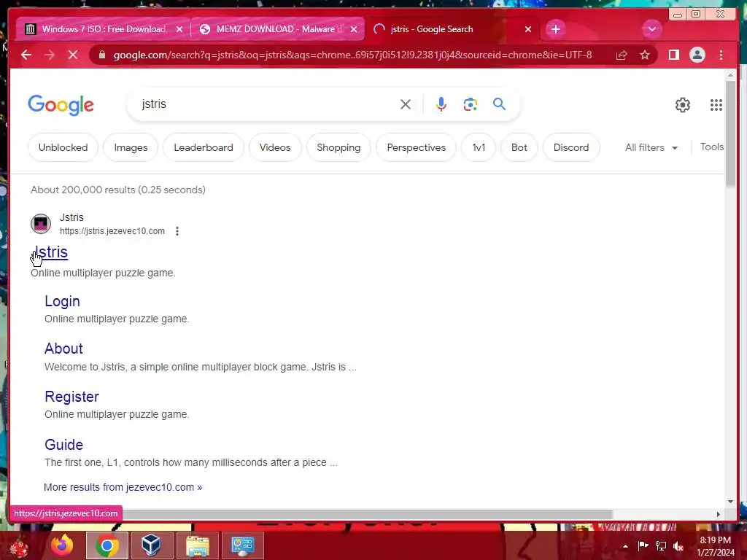Apply the 1v1 filter chip
The height and width of the screenshot is (560, 747).
click(479, 147)
